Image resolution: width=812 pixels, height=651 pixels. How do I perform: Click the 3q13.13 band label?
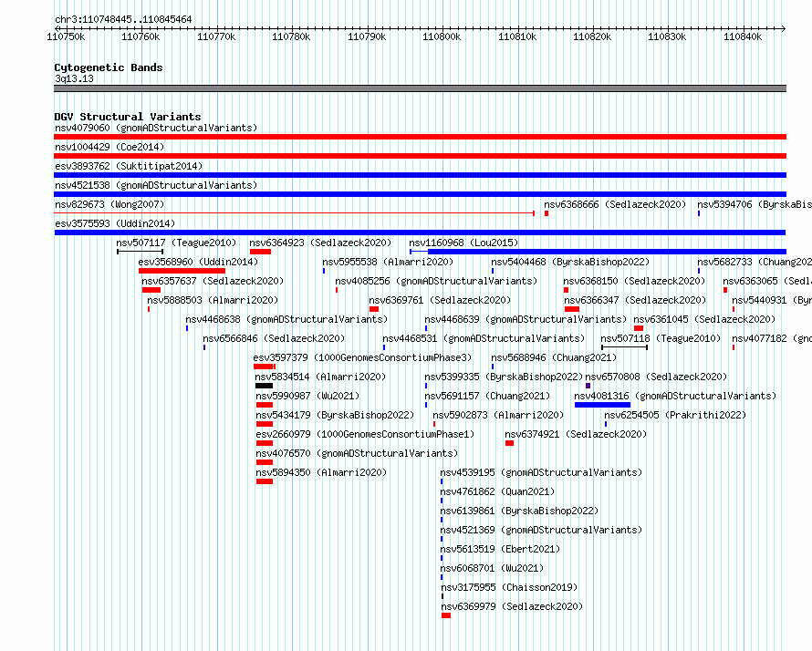coord(74,78)
